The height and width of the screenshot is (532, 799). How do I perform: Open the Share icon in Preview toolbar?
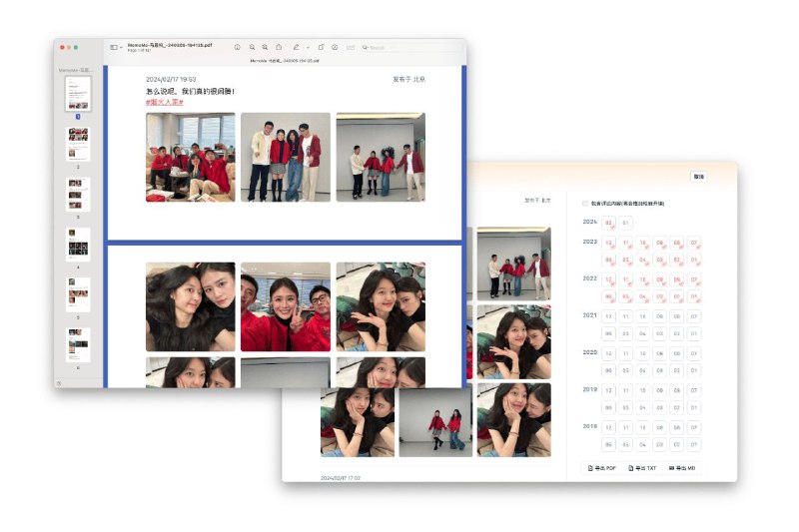point(279,47)
